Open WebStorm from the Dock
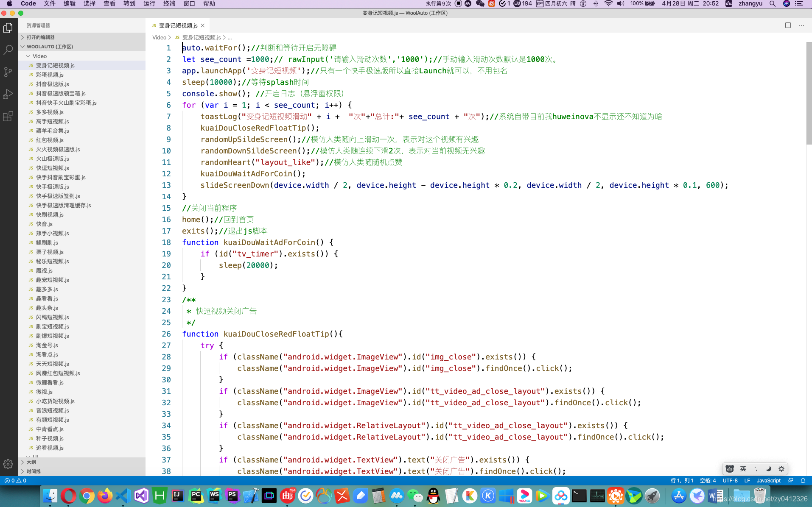The image size is (812, 507). [x=214, y=496]
